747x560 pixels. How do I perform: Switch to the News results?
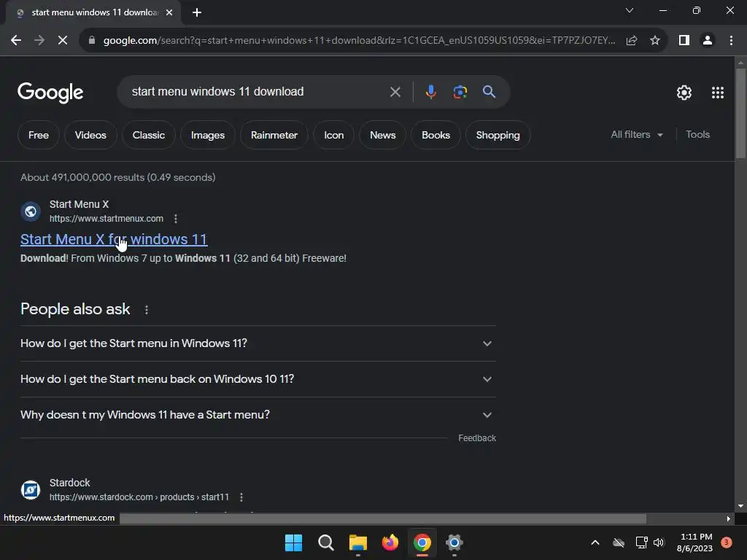[x=382, y=135]
